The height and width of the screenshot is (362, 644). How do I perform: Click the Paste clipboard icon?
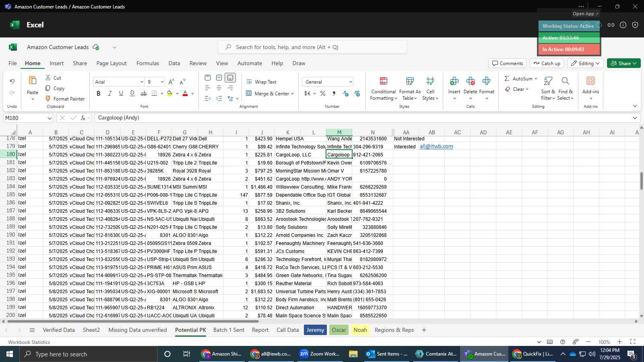pyautogui.click(x=33, y=81)
